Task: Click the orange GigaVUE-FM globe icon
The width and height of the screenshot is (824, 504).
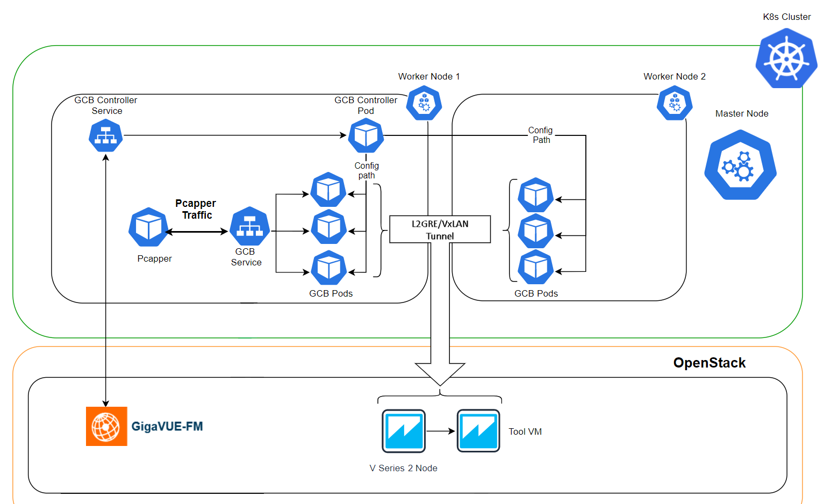Action: pos(106,426)
